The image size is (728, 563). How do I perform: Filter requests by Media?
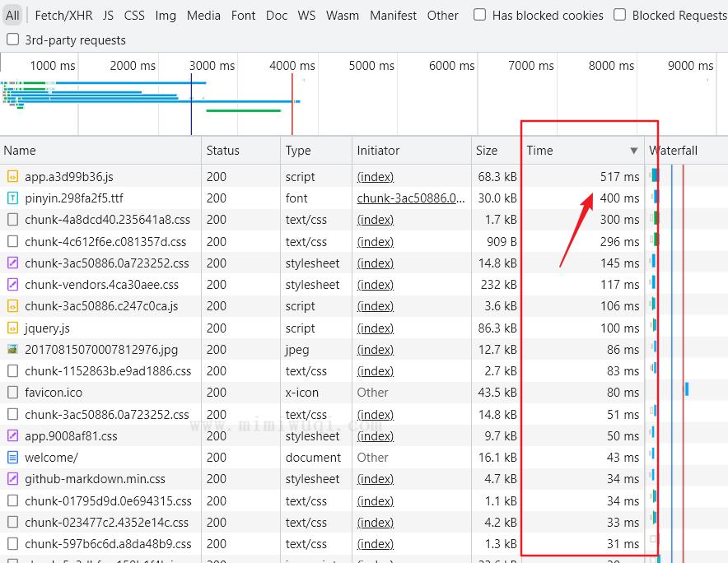tap(203, 16)
